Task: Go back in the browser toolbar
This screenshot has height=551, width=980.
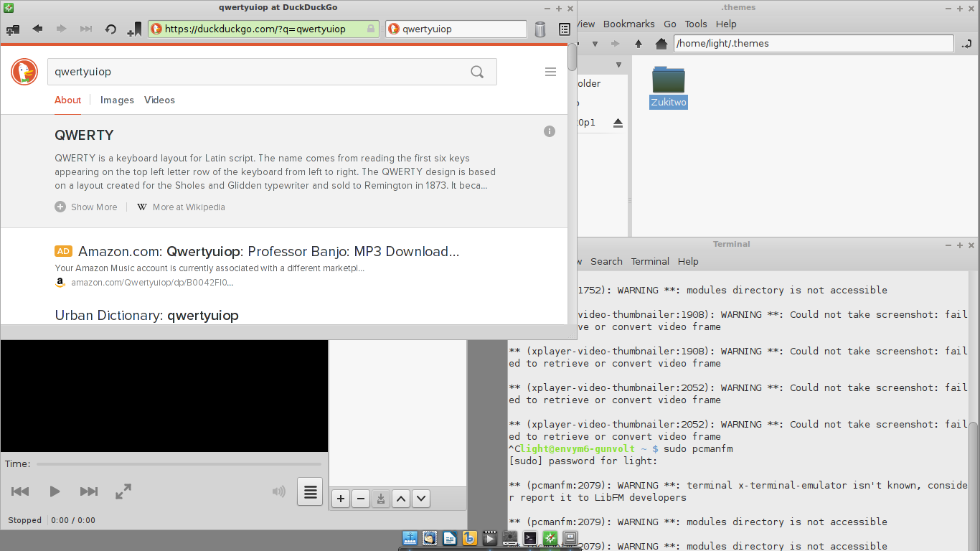Action: [x=37, y=29]
